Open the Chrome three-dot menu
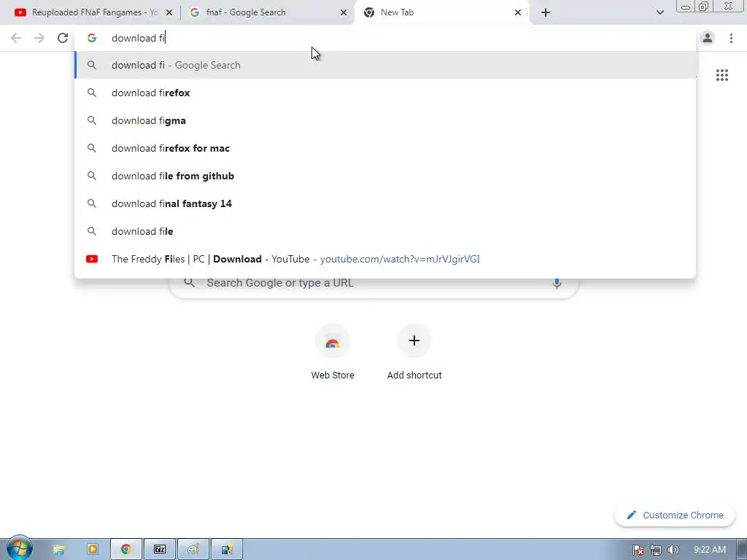 pos(731,38)
